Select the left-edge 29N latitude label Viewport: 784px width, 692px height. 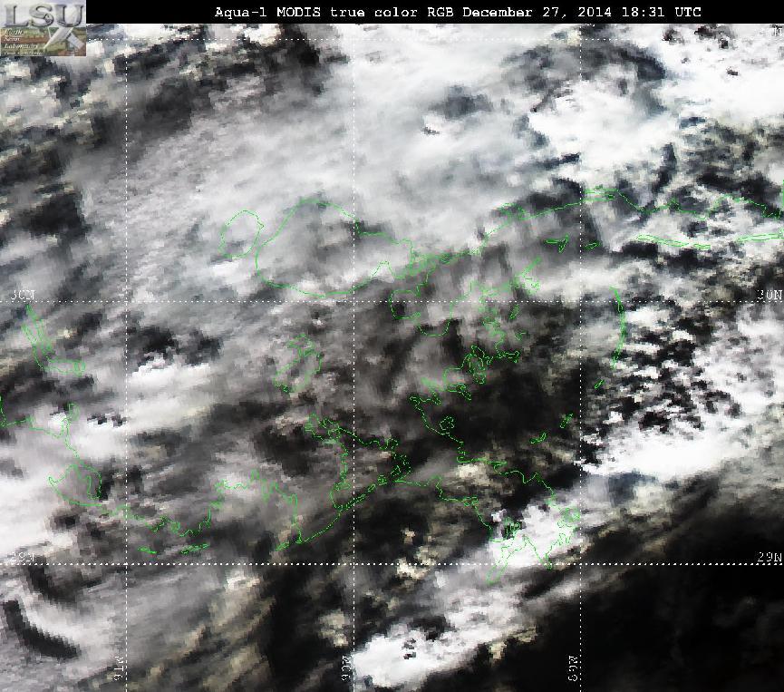click(23, 557)
